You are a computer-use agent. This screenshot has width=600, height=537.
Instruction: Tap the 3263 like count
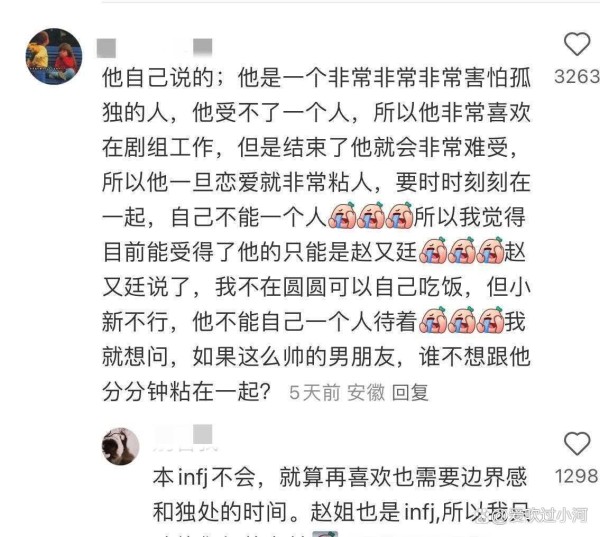(x=576, y=77)
